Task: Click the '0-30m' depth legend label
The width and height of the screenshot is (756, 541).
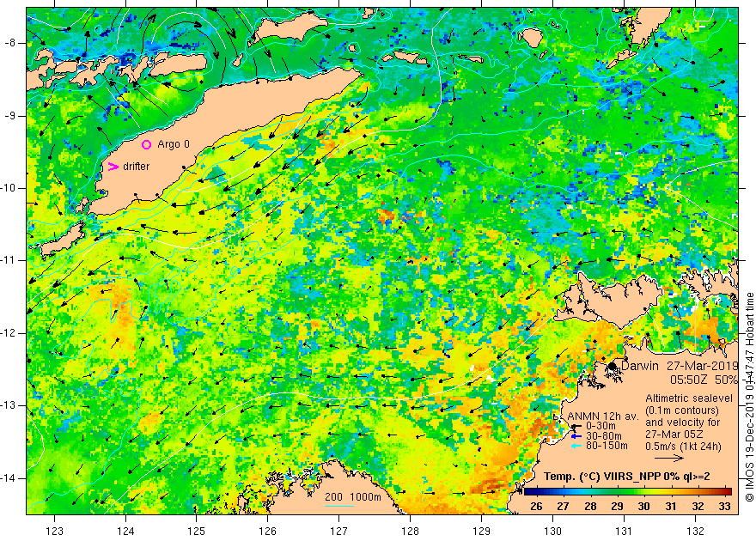Action: (x=601, y=426)
